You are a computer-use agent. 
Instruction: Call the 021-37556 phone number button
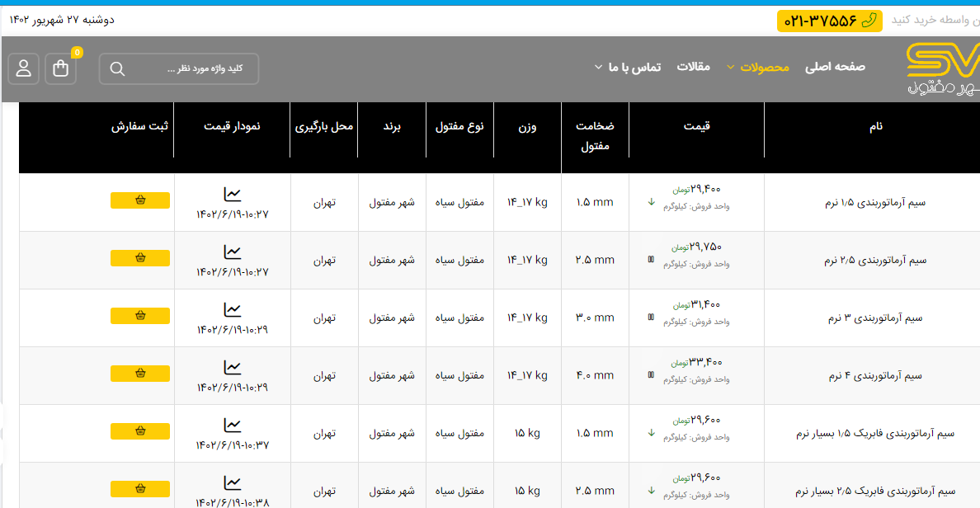[x=829, y=21]
